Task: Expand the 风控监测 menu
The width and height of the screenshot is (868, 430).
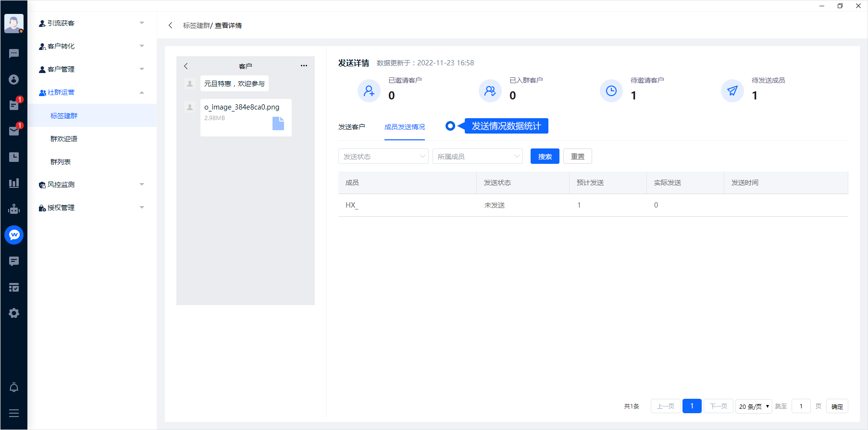Action: pos(92,184)
